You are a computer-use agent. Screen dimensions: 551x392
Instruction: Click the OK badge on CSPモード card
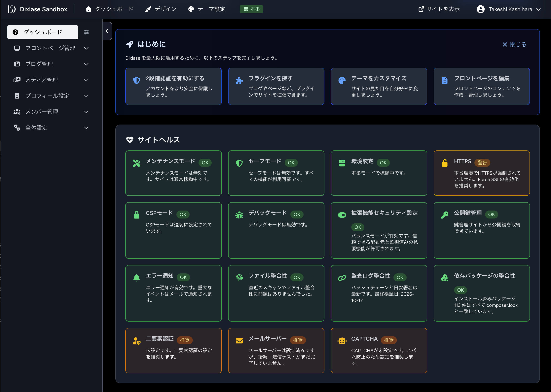(183, 214)
